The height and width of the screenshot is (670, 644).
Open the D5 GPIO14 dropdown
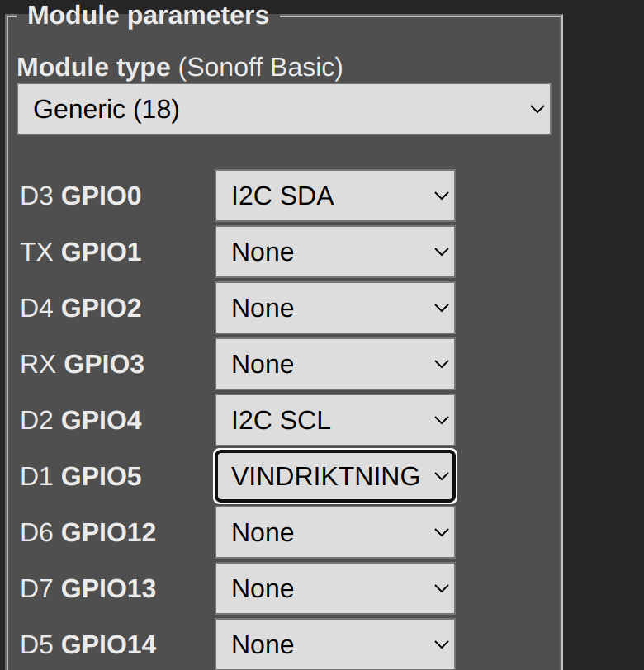(x=335, y=644)
